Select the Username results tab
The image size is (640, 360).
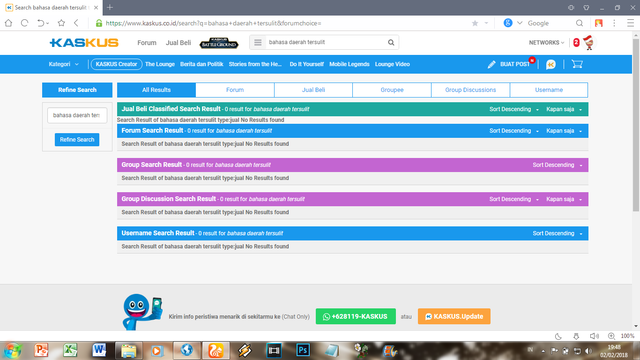(549, 90)
